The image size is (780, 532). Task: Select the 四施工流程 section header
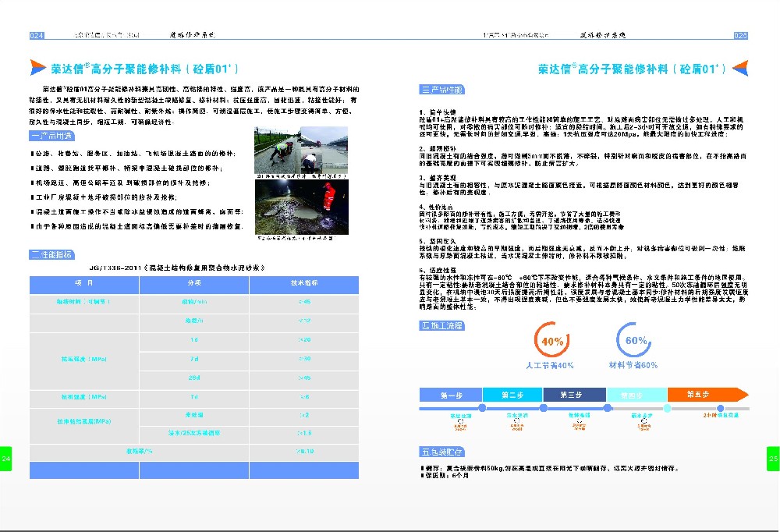442,325
